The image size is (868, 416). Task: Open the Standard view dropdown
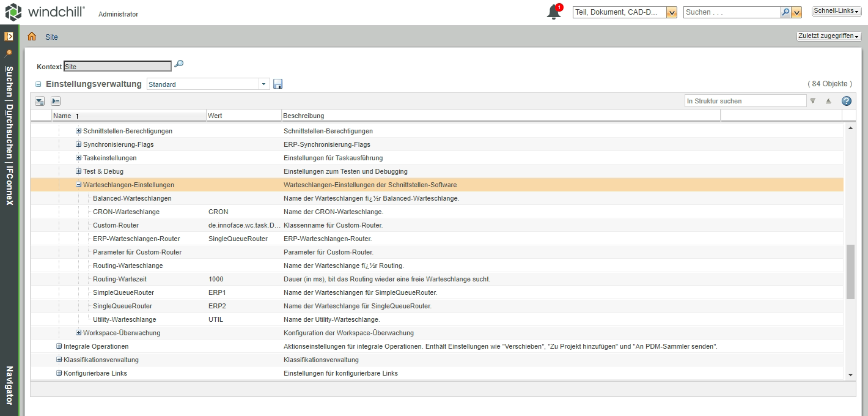point(263,84)
